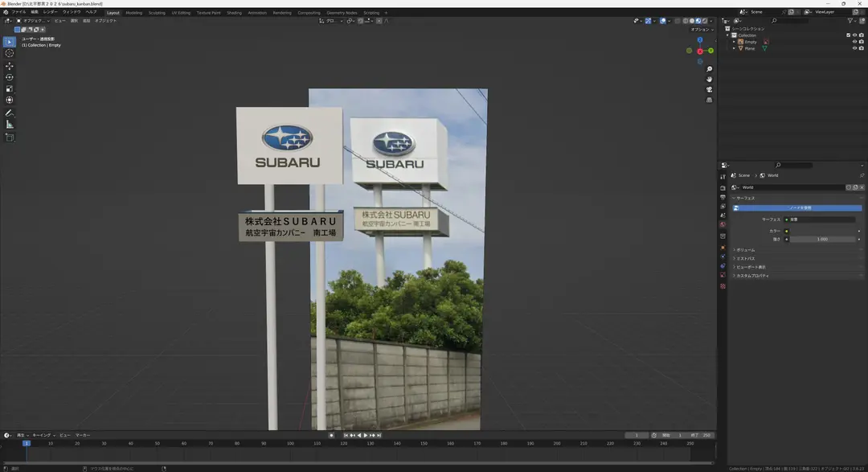Click the blue Z axis gizmo handle
Screen dimensions: 868x472
click(x=700, y=40)
